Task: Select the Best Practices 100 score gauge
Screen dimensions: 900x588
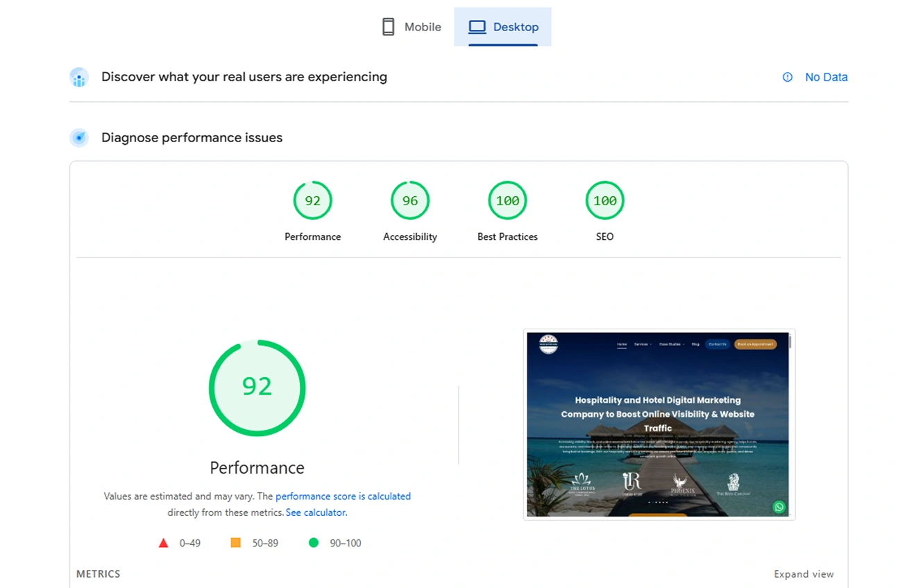Action: tap(507, 200)
